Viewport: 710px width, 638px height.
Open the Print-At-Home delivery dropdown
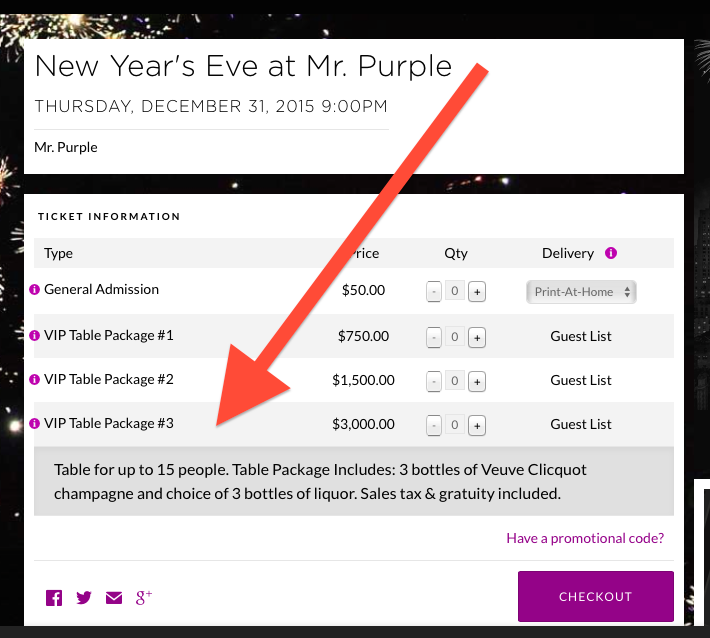(x=581, y=292)
